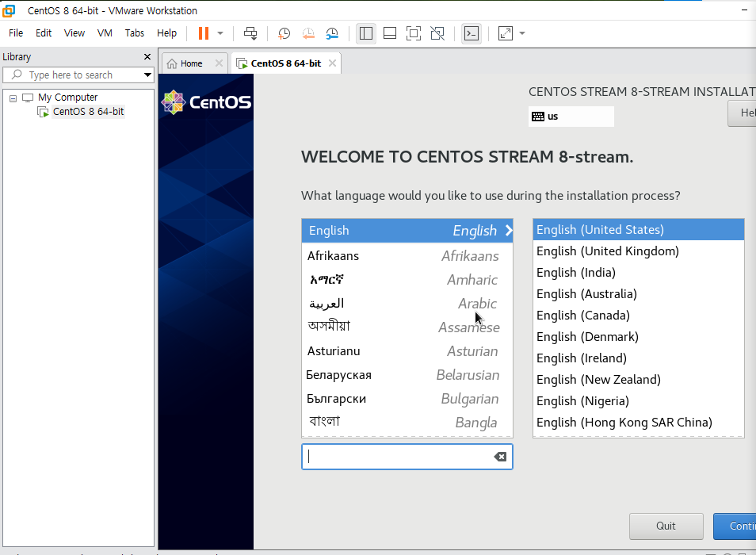Select English (Nigeria) locale

click(x=639, y=400)
